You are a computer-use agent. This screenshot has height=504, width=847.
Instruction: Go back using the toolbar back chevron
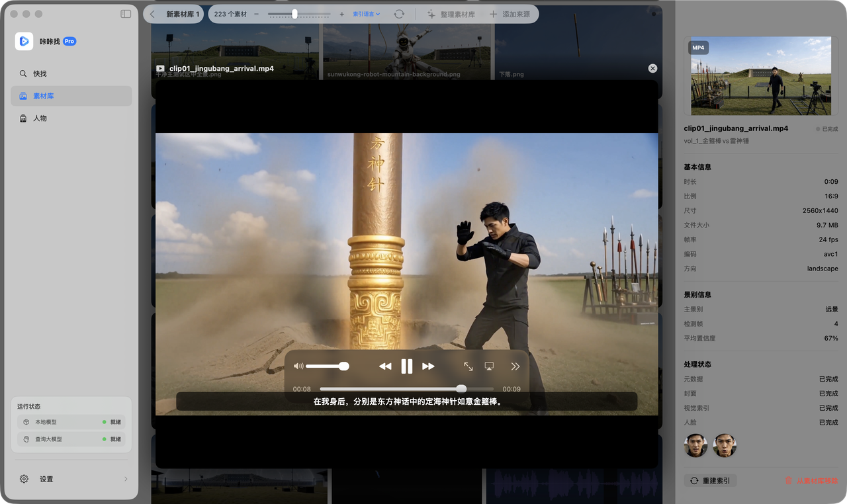coord(153,14)
